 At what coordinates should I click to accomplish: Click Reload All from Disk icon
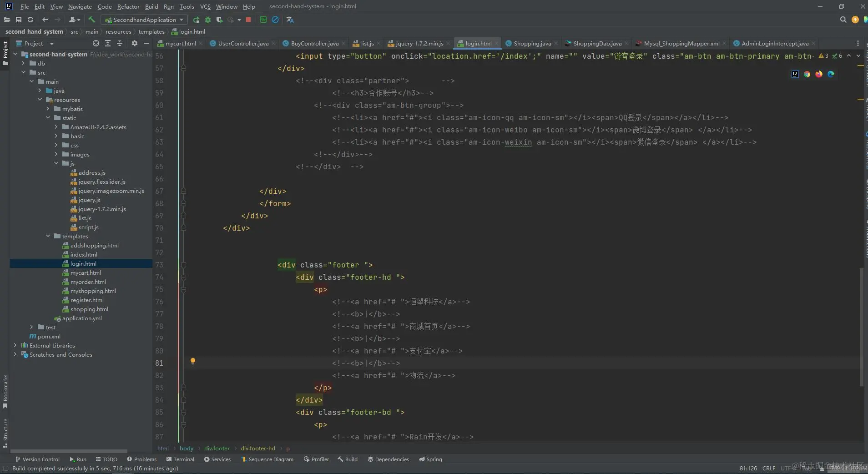[30, 20]
